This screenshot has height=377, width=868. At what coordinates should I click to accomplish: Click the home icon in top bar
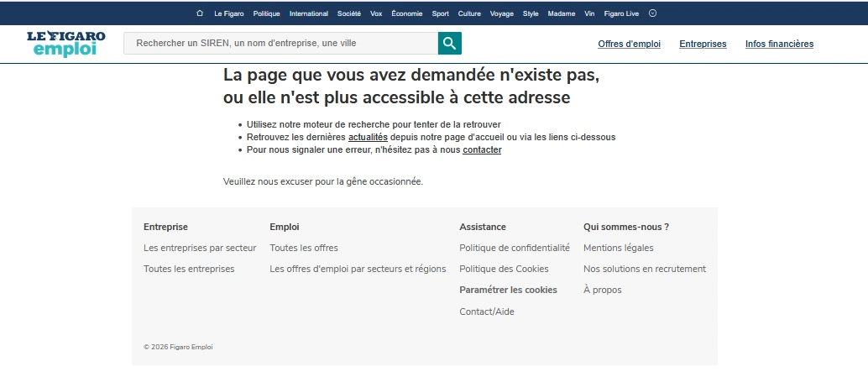click(200, 13)
